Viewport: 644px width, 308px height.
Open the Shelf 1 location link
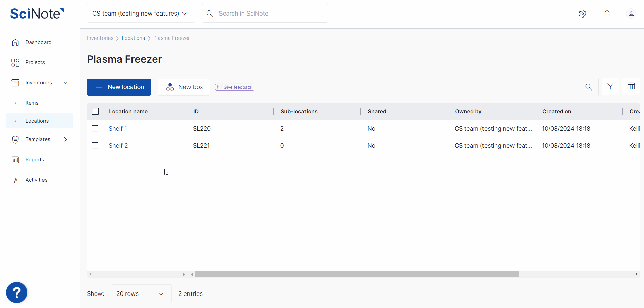(118, 129)
